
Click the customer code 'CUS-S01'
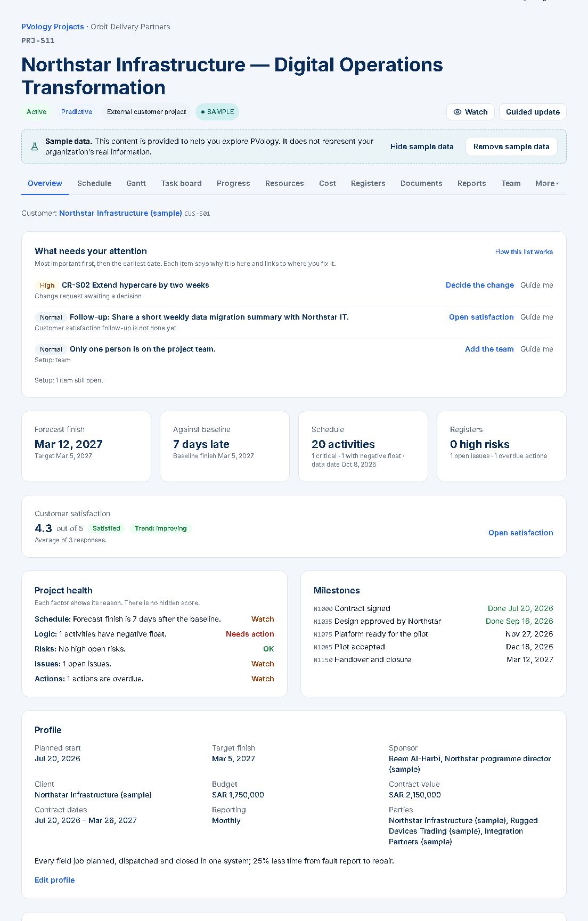pos(197,214)
